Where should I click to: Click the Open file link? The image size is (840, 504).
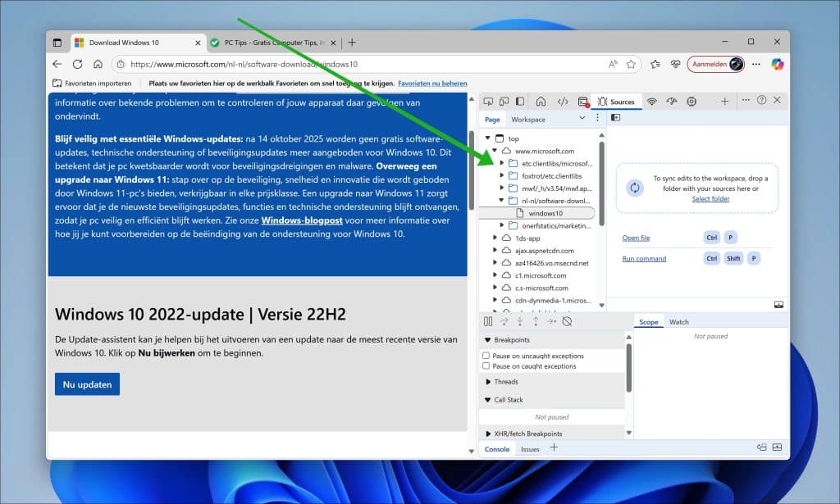636,238
